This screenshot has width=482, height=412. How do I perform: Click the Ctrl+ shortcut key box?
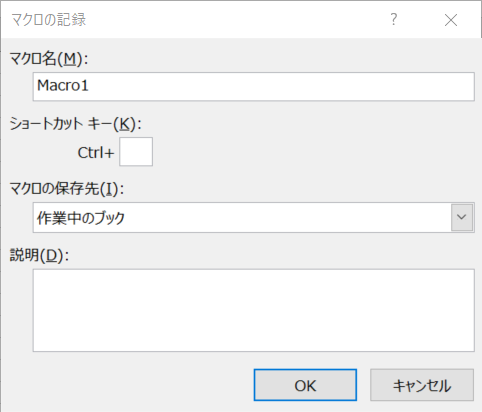[x=136, y=151]
